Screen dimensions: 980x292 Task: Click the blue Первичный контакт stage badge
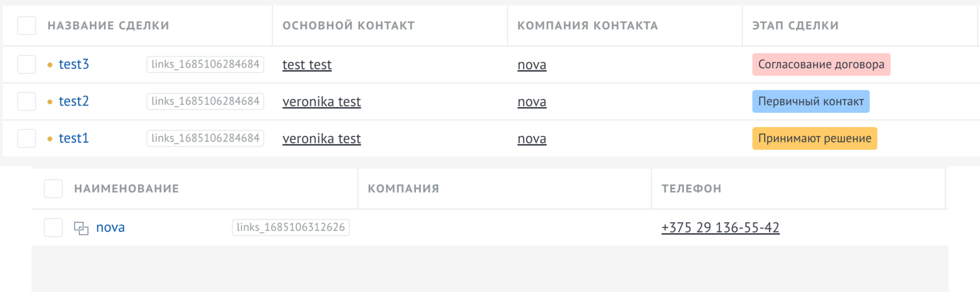point(810,101)
